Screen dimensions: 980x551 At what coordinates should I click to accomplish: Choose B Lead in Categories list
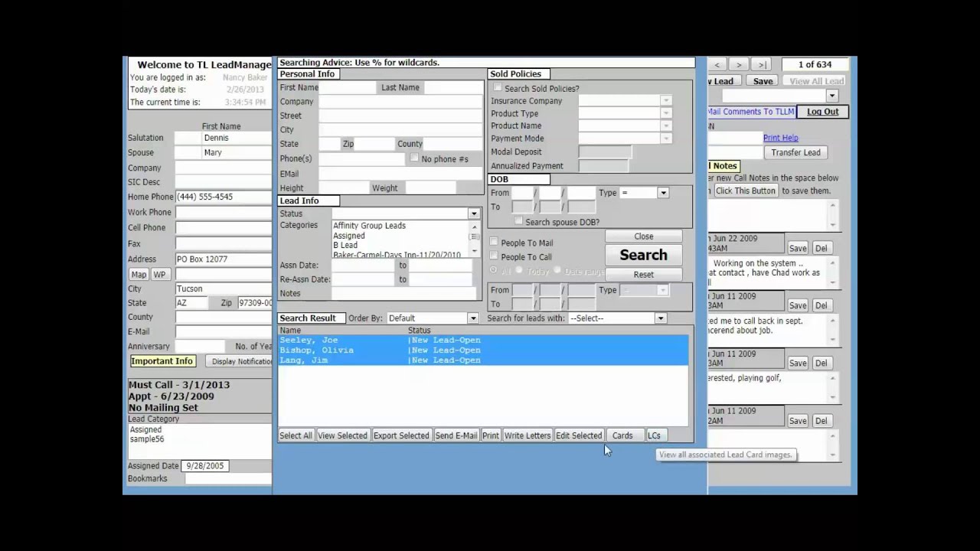(345, 246)
